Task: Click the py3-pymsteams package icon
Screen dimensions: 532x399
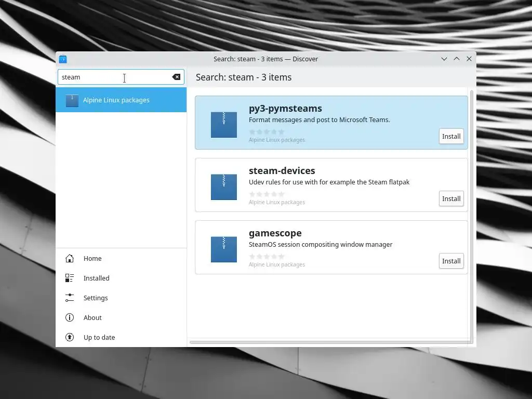Action: pos(224,125)
